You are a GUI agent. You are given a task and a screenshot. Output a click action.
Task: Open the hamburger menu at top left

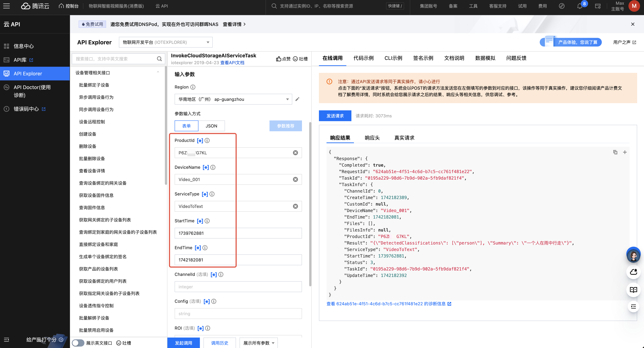coord(7,6)
